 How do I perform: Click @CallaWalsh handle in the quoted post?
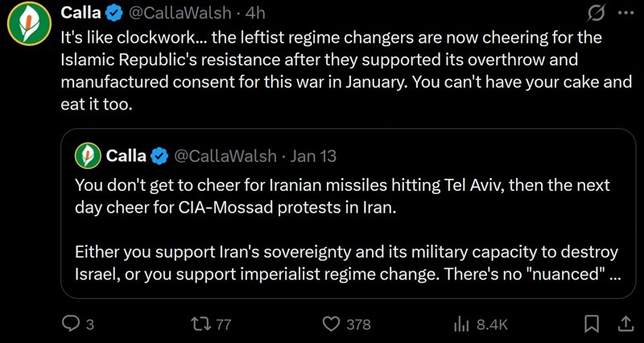coord(225,155)
